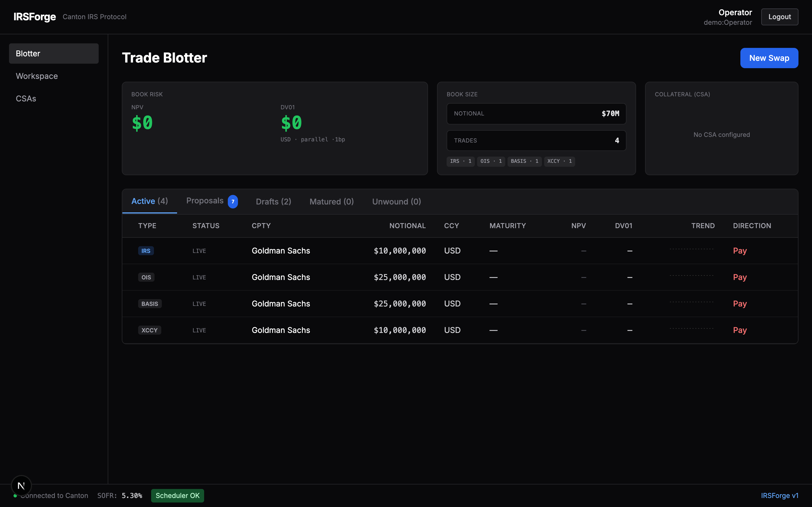Screen dimensions: 812x507
Task: Open the Unwound (0) tab
Action: [x=396, y=201]
